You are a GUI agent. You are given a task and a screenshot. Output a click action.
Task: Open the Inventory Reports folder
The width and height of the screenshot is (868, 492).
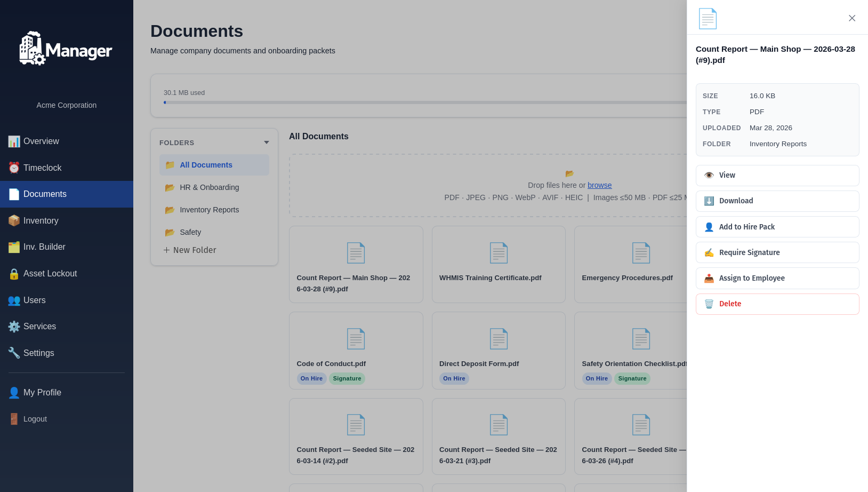[209, 210]
